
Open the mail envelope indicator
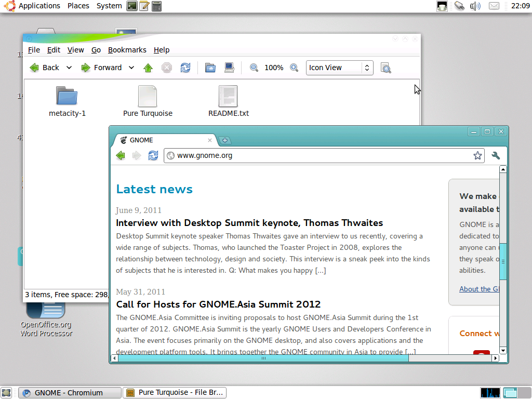point(494,6)
